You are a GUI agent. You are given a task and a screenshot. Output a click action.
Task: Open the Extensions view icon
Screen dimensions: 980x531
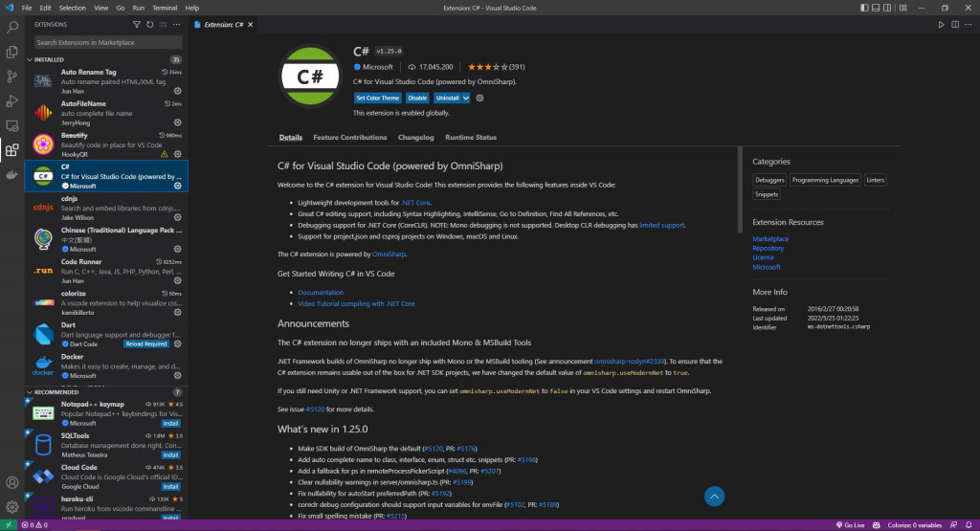point(11,150)
